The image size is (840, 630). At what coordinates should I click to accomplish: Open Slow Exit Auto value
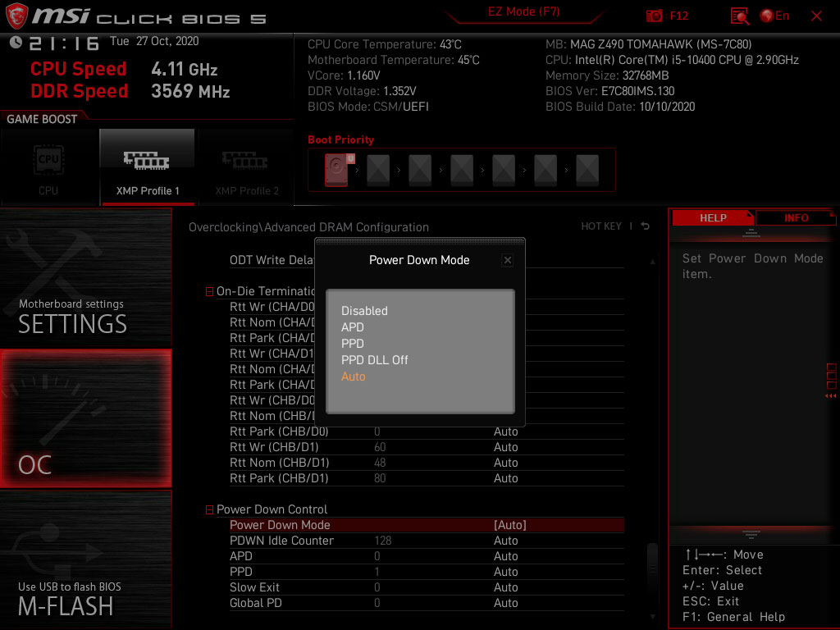[x=505, y=587]
